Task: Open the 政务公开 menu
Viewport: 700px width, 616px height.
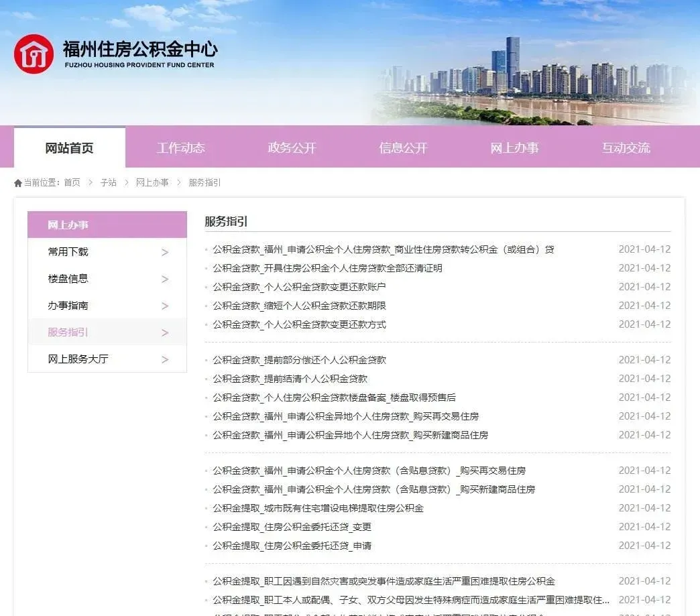Action: (290, 147)
